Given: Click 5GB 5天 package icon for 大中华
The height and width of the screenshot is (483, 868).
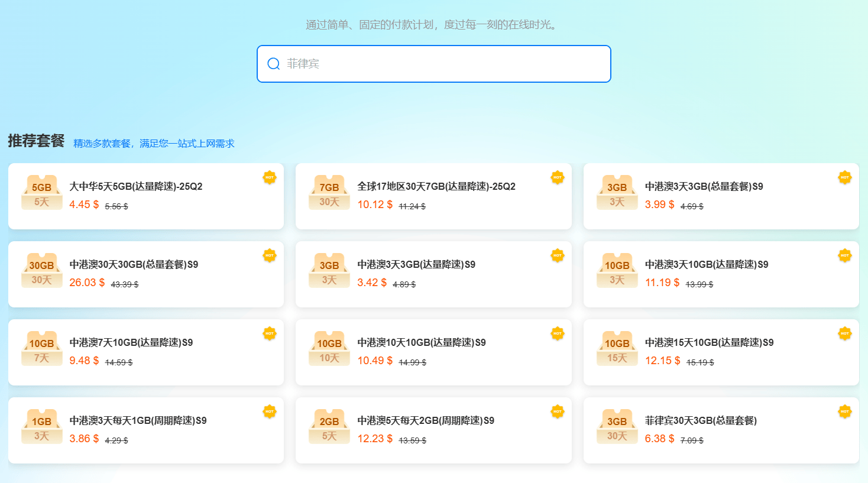Looking at the screenshot, I should [42, 193].
